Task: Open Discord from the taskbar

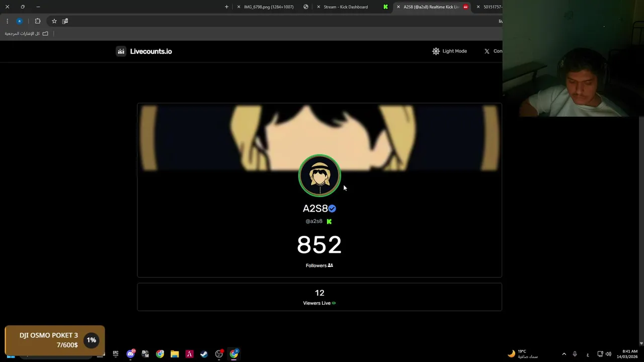Action: coord(131,354)
